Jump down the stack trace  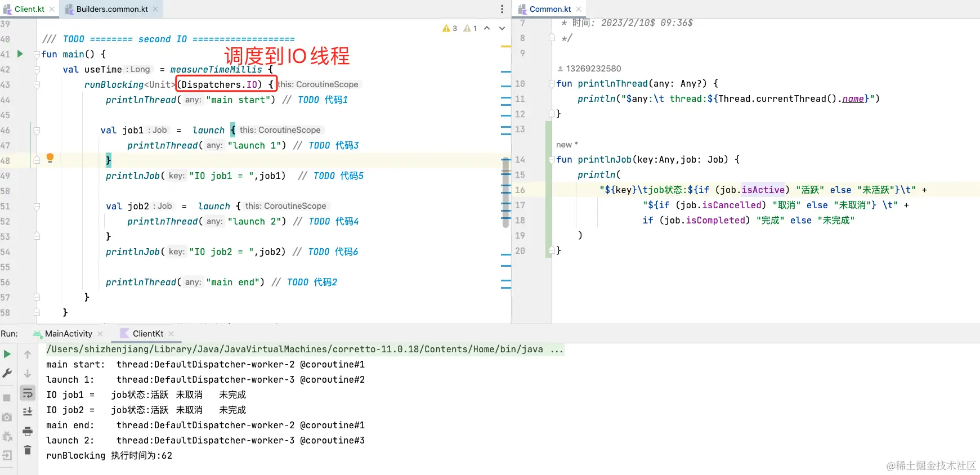click(28, 374)
